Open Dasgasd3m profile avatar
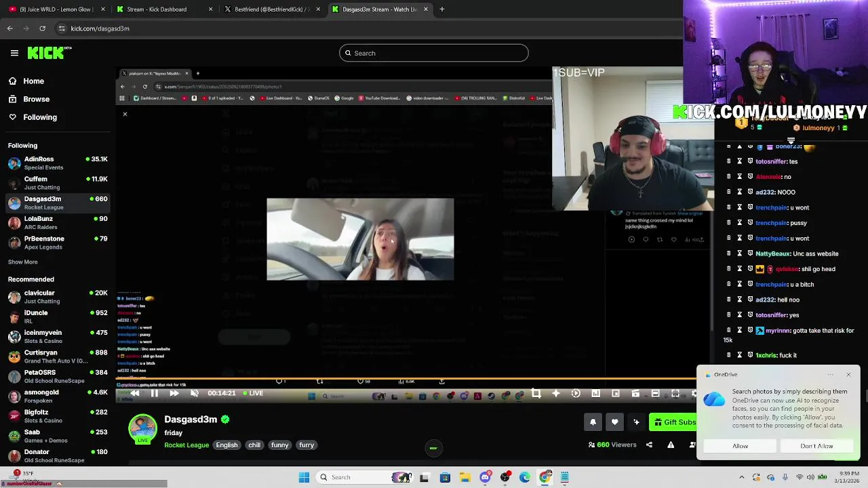 pyautogui.click(x=142, y=428)
